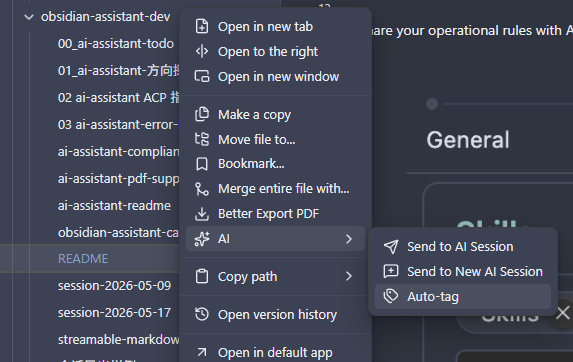This screenshot has width=573, height=362.
Task: Click the Bookmark icon in context menu
Action: [x=202, y=164]
